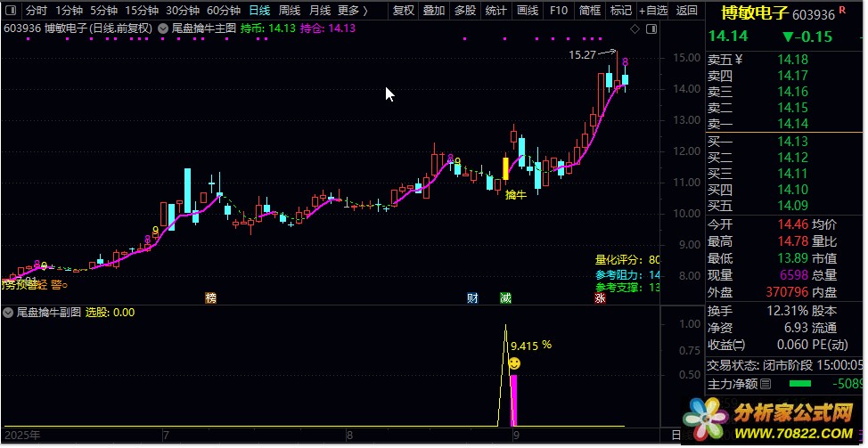
Task: Click the 财 marker on the chart
Action: click(472, 298)
